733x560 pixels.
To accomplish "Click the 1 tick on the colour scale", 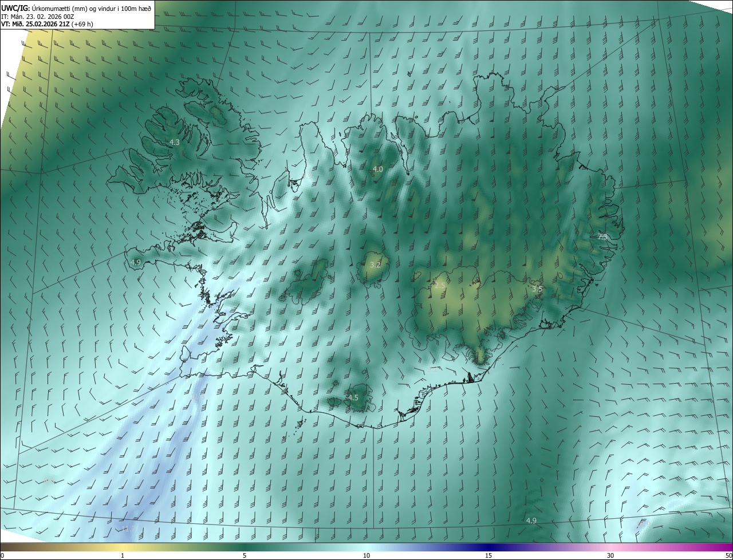I will coord(123,556).
